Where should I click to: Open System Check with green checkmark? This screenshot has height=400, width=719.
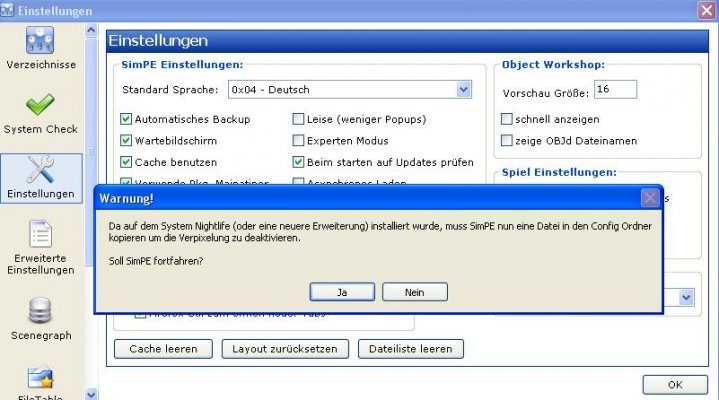(40, 105)
